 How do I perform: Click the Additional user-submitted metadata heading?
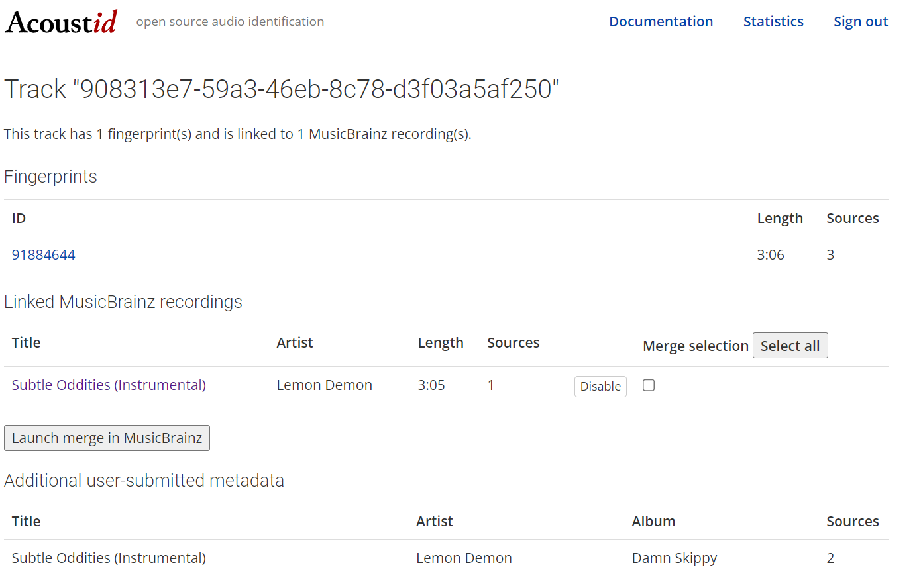pos(144,481)
